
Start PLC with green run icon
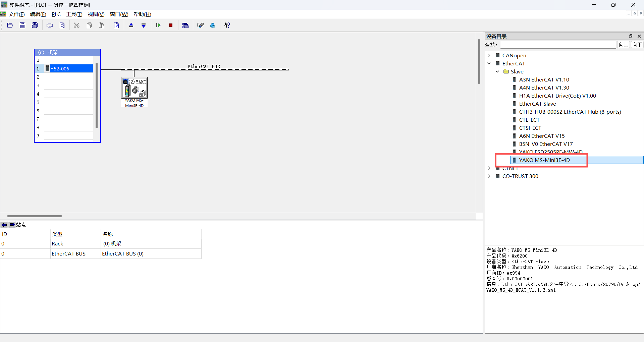tap(158, 25)
